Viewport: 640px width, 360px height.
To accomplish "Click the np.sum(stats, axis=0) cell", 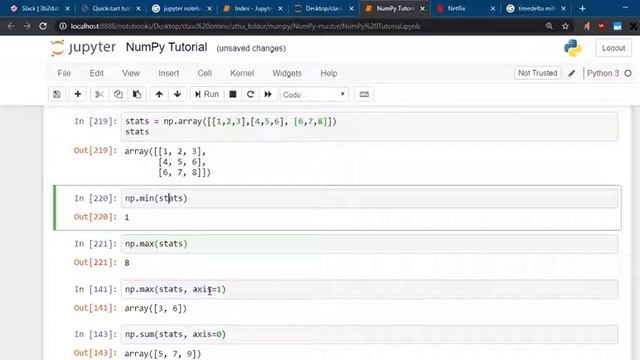I will coord(369,334).
